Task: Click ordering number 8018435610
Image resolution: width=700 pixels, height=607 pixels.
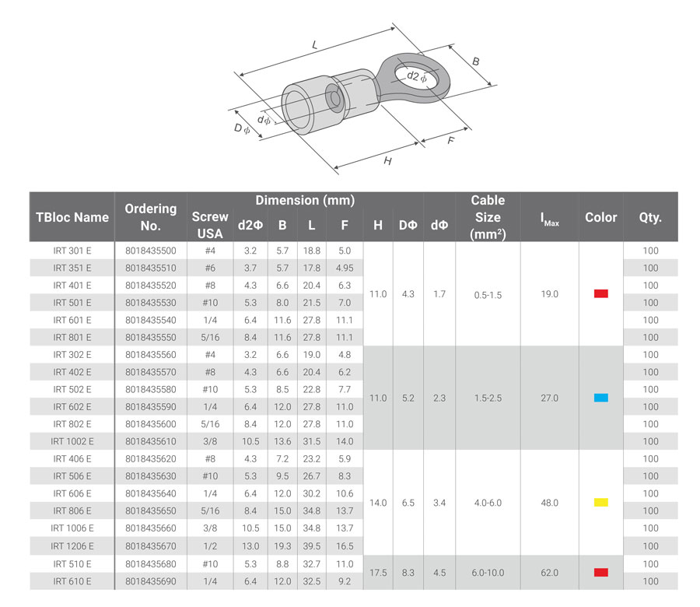Action: click(151, 441)
